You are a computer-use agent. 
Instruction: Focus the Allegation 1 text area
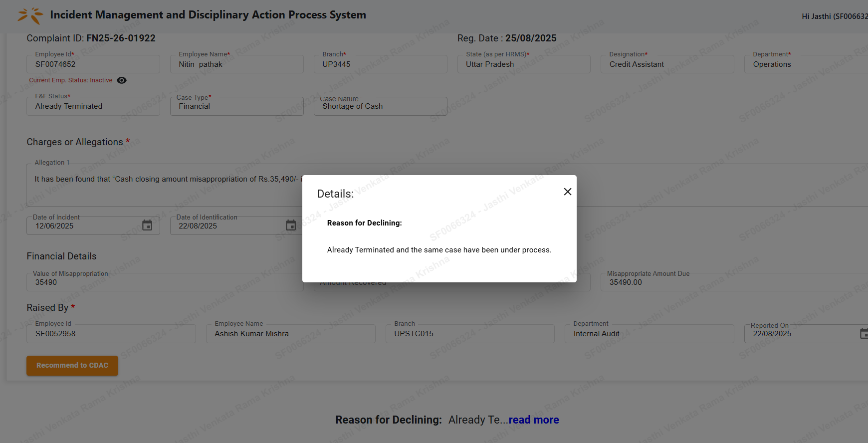point(165,185)
